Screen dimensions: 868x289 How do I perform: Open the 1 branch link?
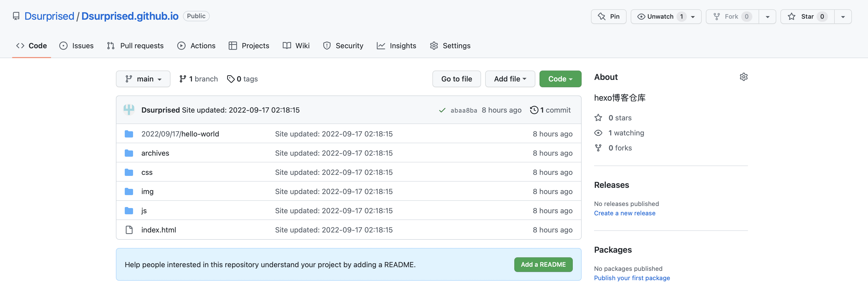[x=199, y=79]
